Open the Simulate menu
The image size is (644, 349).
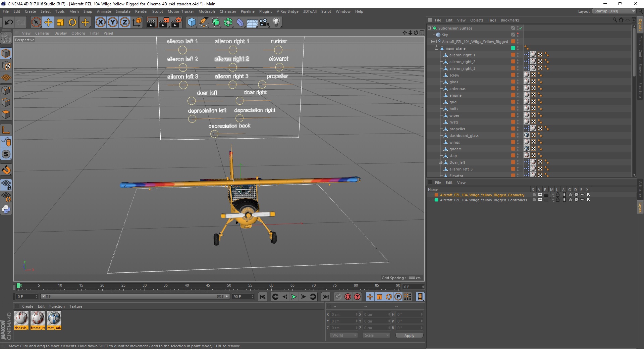click(x=123, y=11)
